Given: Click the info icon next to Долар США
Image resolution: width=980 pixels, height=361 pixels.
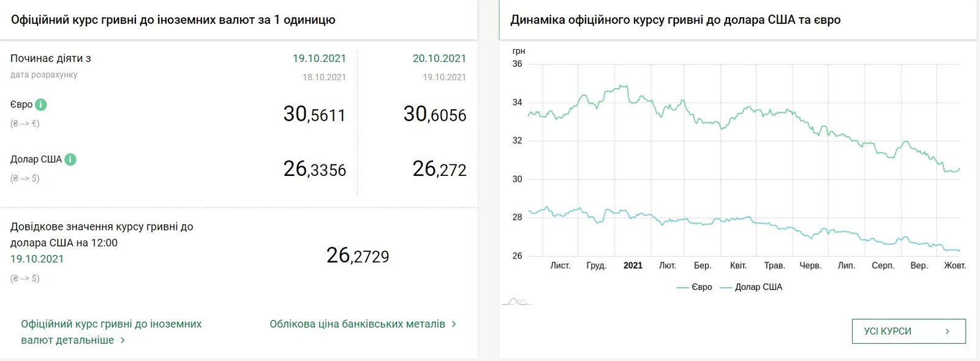Looking at the screenshot, I should click(x=70, y=159).
